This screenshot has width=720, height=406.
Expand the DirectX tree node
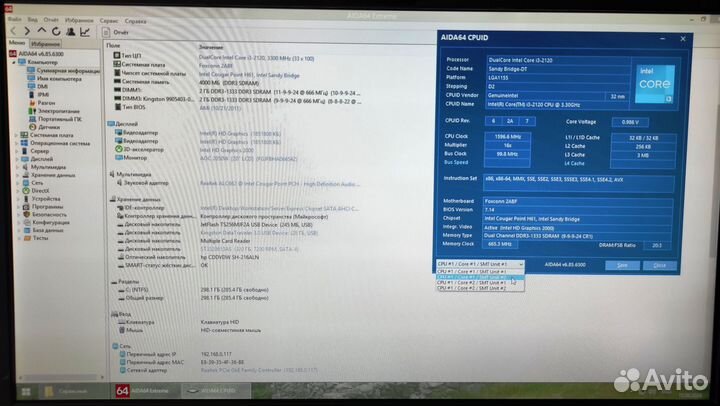[x=17, y=191]
